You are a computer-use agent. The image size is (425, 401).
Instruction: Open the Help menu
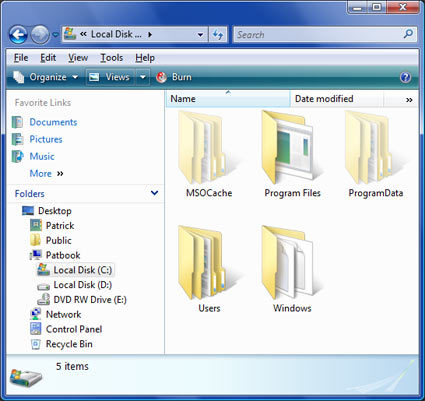tap(145, 58)
